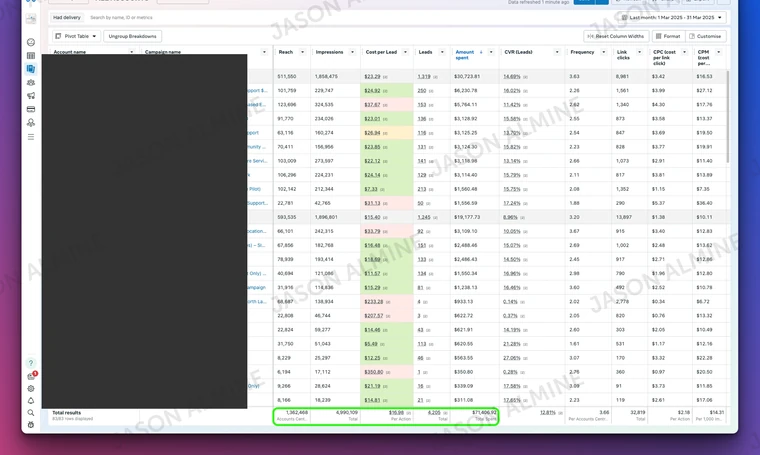Open the Settings gear icon
The width and height of the screenshot is (760, 455).
[31, 388]
